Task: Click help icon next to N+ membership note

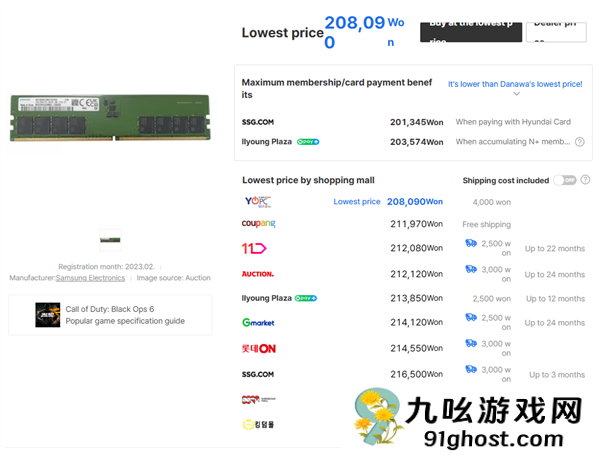Action: [580, 142]
